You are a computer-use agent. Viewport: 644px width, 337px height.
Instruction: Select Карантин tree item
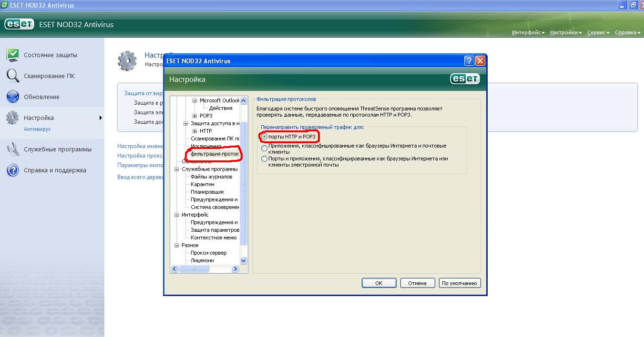pos(203,184)
